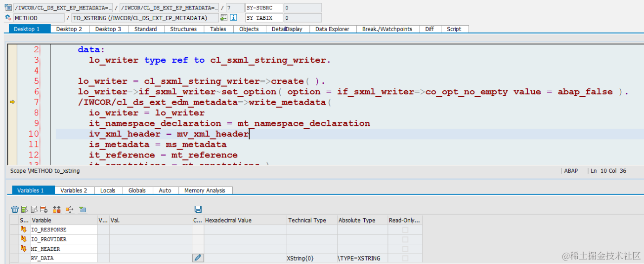
Task: Click the trash delete icon in variables toolbar
Action: click(x=15, y=209)
